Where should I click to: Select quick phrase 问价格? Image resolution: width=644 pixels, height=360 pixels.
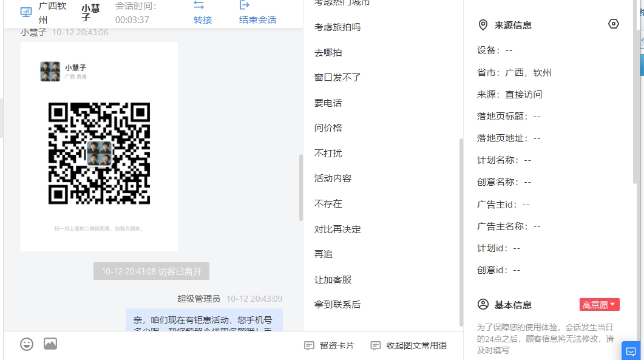tap(328, 128)
